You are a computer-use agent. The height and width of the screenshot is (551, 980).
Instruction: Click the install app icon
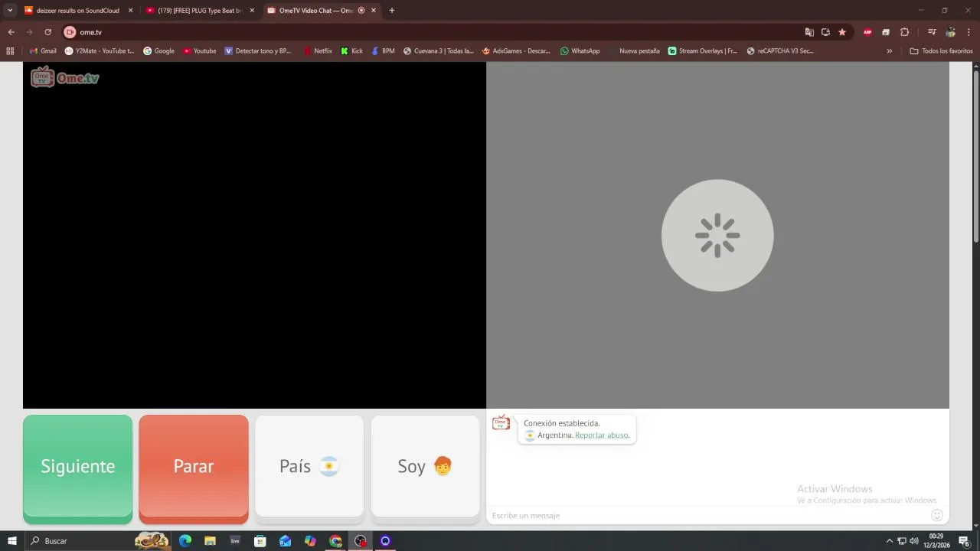tap(825, 32)
